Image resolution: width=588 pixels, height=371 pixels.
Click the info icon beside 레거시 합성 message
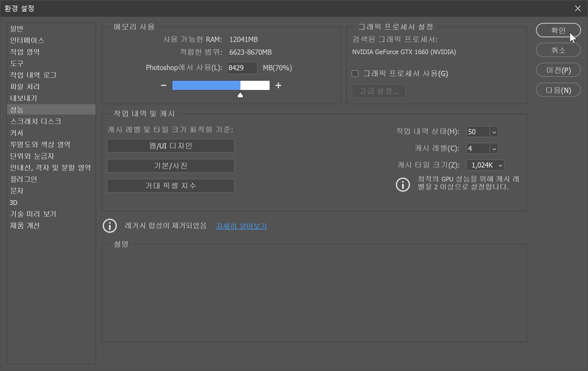[x=110, y=226]
